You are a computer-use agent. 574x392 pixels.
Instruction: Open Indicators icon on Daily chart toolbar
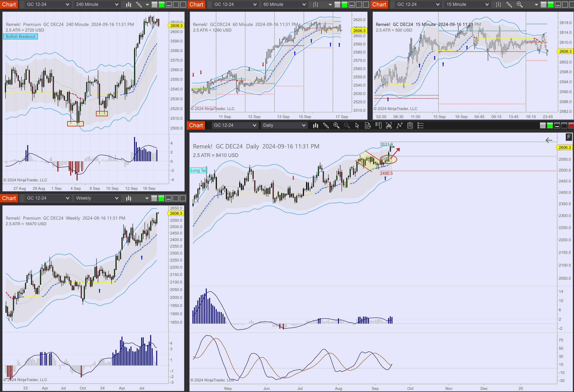[x=399, y=125]
